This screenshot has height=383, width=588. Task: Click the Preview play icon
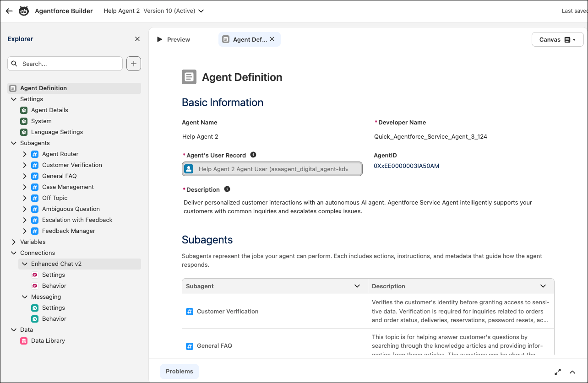click(x=160, y=39)
